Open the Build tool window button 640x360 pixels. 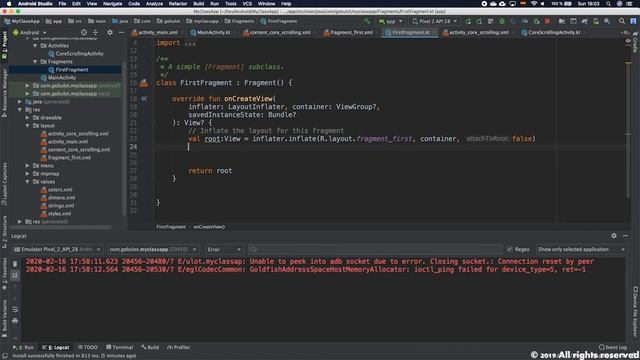click(x=150, y=347)
